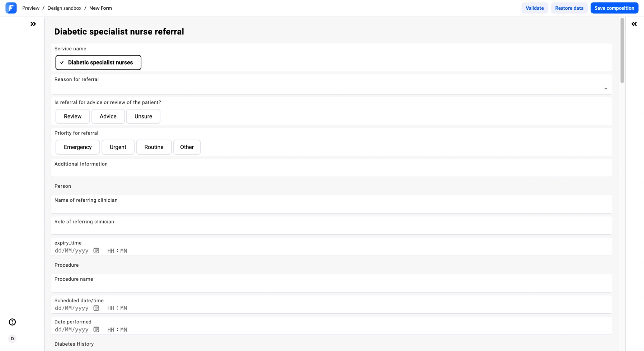The width and height of the screenshot is (644, 351).
Task: Click the vertical form scrollbar
Action: pyautogui.click(x=622, y=50)
